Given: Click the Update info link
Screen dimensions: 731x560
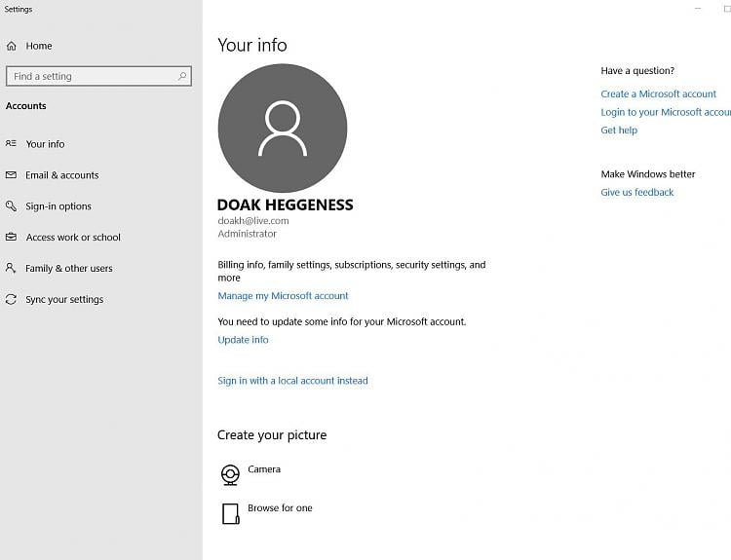Looking at the screenshot, I should tap(243, 340).
